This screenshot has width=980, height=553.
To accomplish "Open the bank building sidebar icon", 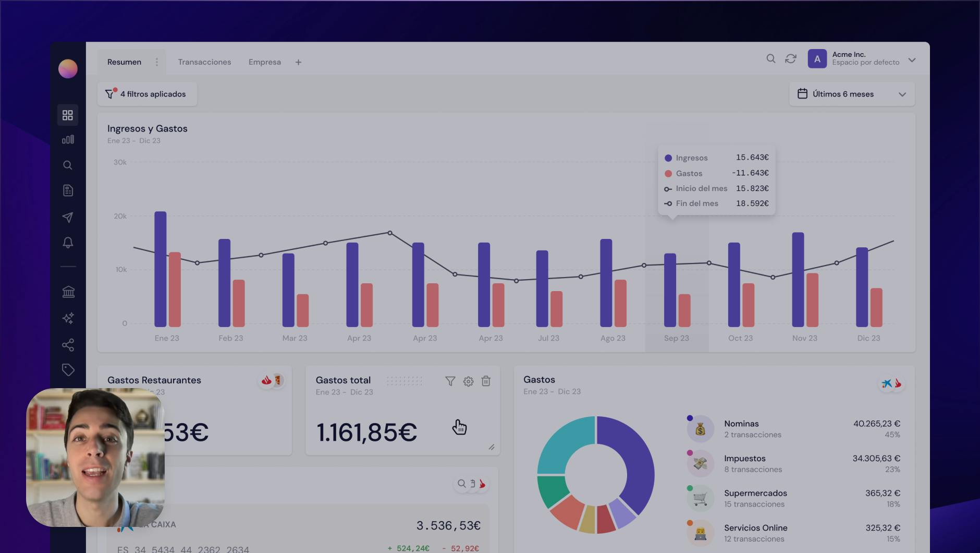I will [x=68, y=292].
